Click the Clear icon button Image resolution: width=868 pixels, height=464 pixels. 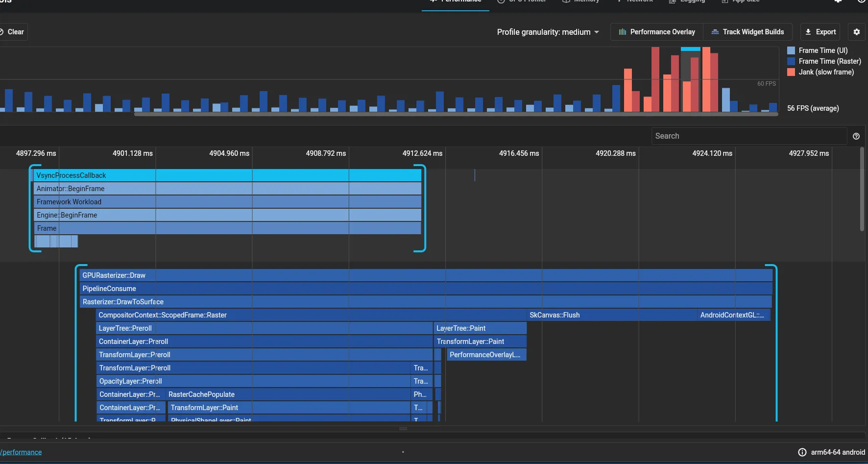pos(1,32)
